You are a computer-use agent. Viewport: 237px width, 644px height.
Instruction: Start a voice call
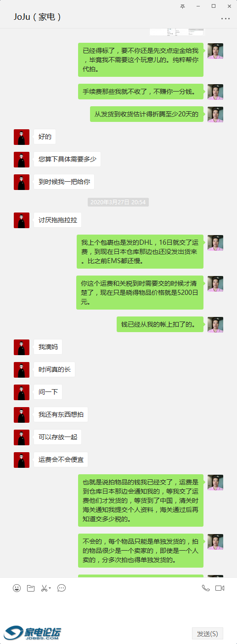point(205,588)
